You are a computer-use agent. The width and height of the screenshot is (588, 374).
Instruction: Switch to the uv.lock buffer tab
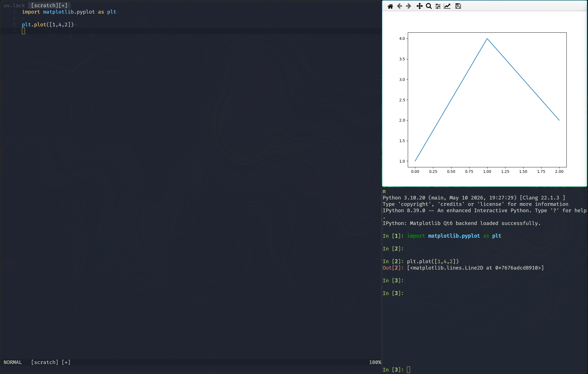point(14,6)
